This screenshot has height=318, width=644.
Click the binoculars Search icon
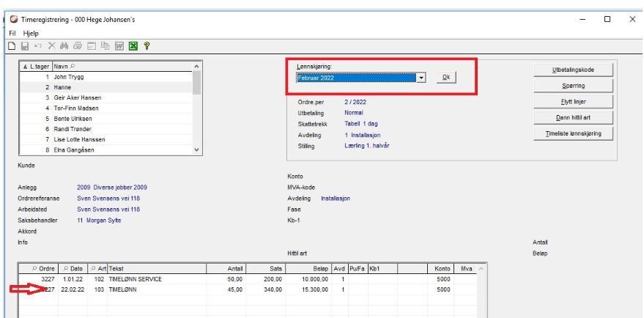coord(64,46)
